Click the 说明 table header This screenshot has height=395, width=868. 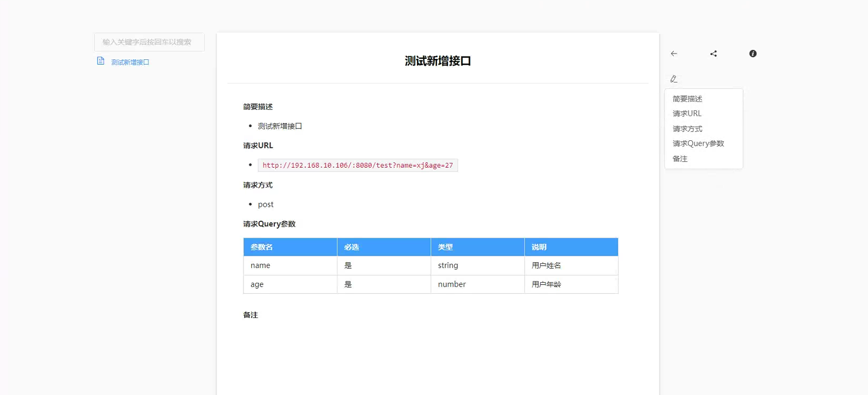click(571, 247)
